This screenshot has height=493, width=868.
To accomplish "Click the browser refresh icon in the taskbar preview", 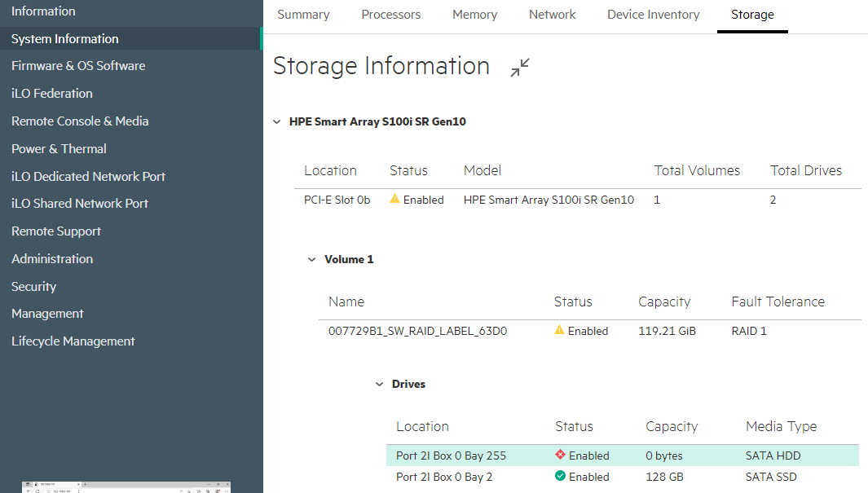I will pyautogui.click(x=37, y=490).
